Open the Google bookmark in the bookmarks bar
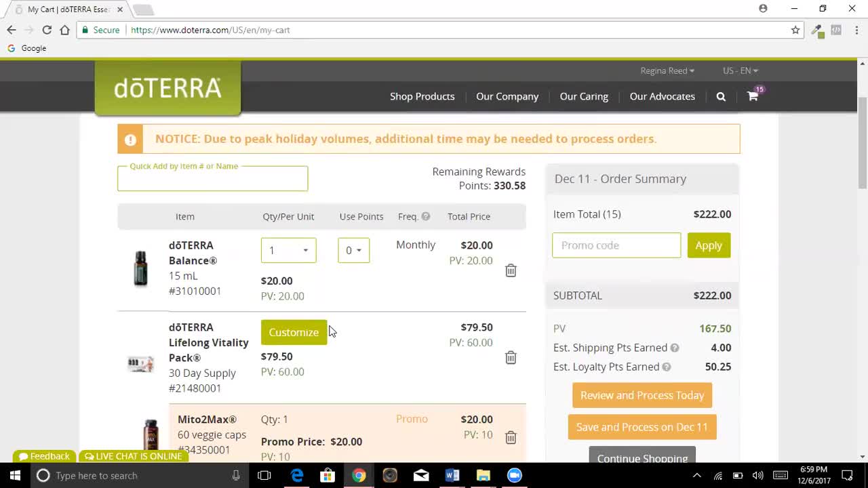This screenshot has width=868, height=488. 26,48
